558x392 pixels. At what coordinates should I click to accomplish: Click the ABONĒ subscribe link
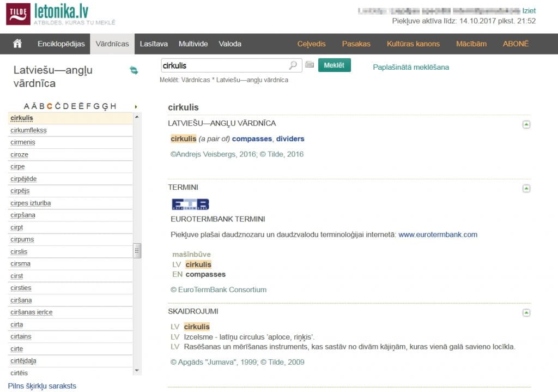tap(515, 44)
